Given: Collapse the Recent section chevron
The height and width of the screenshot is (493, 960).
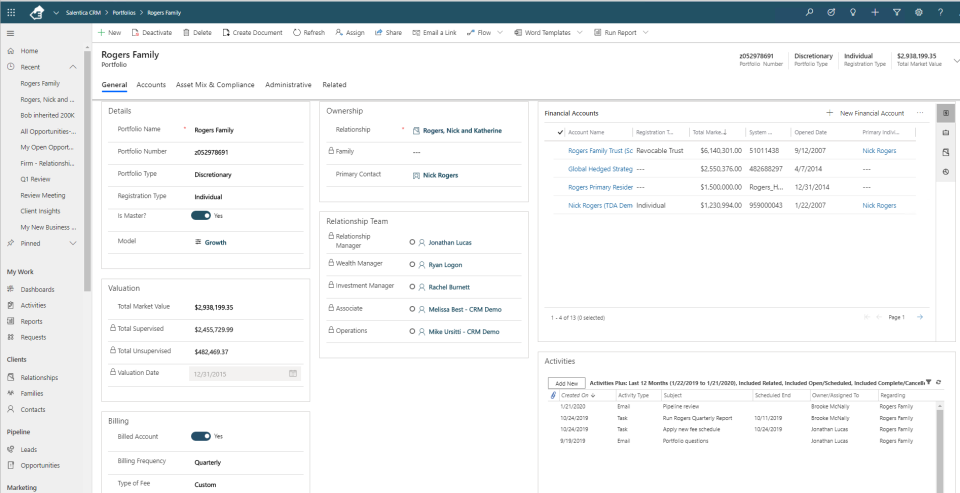Looking at the screenshot, I should pos(73,67).
